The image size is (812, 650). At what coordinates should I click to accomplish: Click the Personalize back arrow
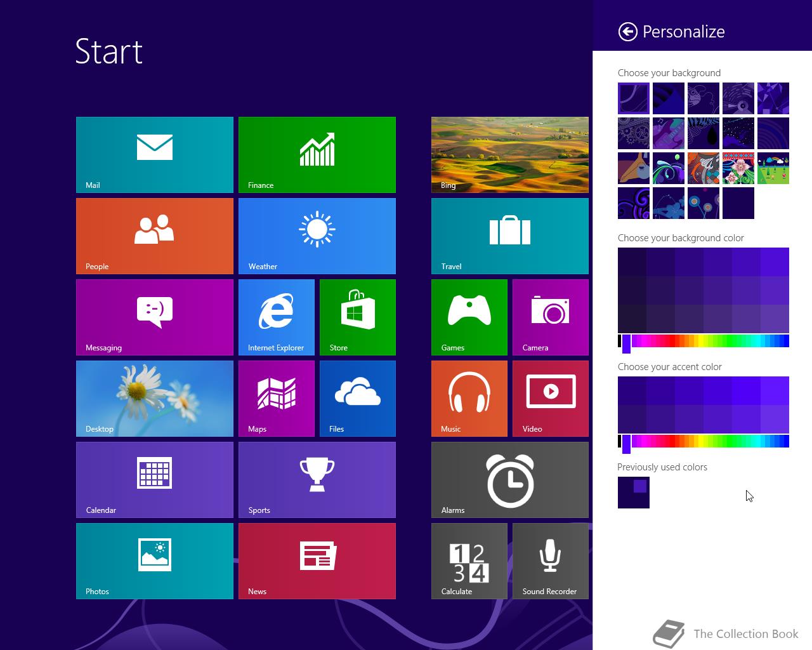pos(627,32)
